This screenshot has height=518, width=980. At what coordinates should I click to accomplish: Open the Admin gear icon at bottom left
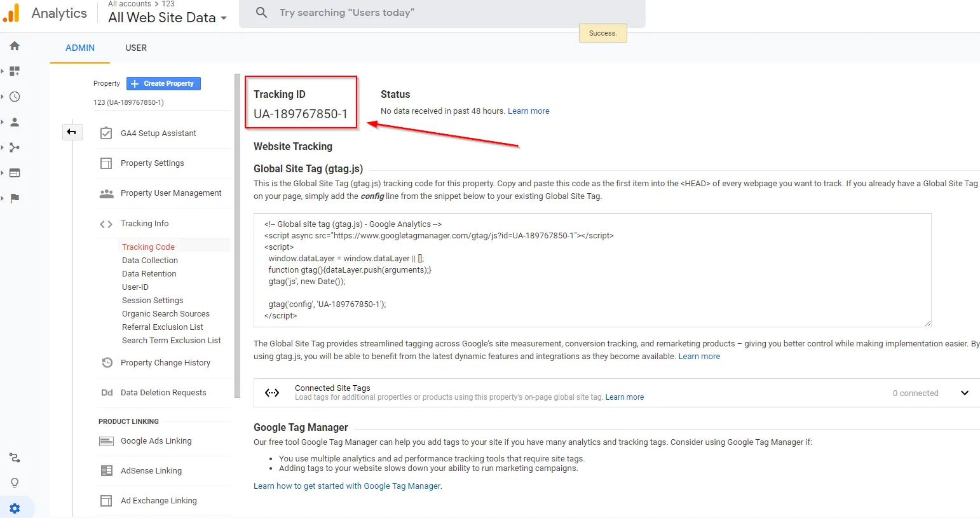pos(14,508)
